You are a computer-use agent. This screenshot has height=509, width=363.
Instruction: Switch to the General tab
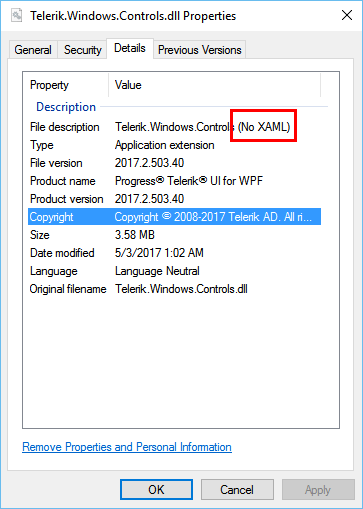[x=33, y=50]
